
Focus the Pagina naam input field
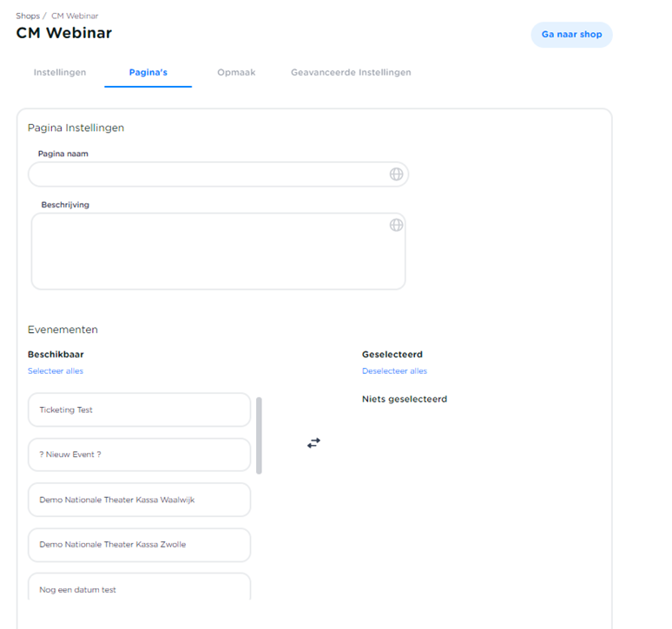pos(208,174)
